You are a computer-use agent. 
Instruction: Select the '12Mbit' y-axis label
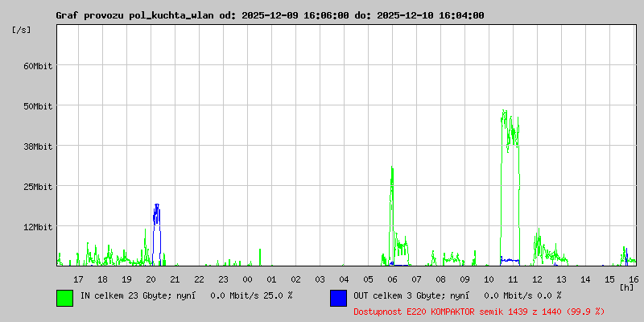tap(38, 227)
